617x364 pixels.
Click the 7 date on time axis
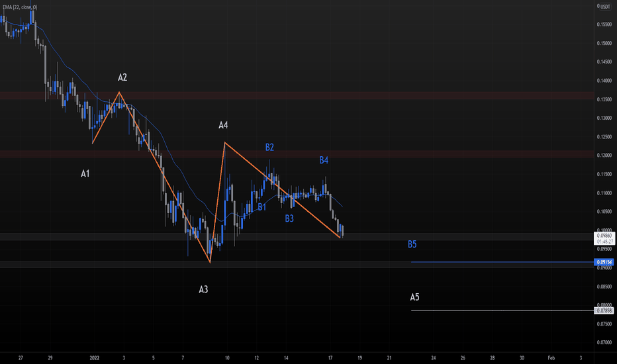tap(183, 358)
